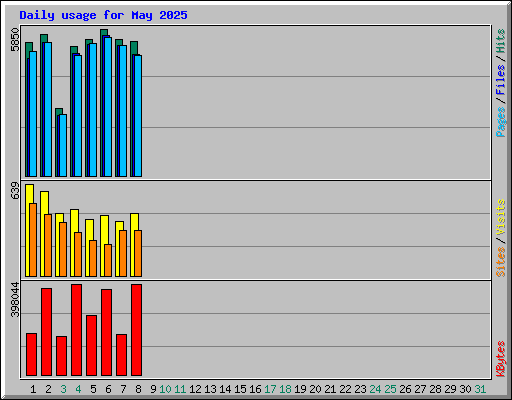Click day 20 on the x-axis
The image size is (512, 400).
pyautogui.click(x=315, y=389)
